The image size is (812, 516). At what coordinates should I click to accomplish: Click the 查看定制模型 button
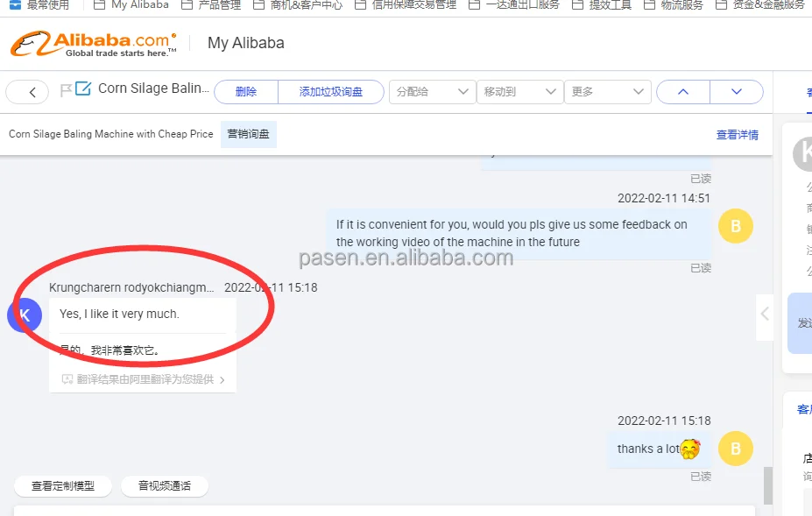[63, 486]
